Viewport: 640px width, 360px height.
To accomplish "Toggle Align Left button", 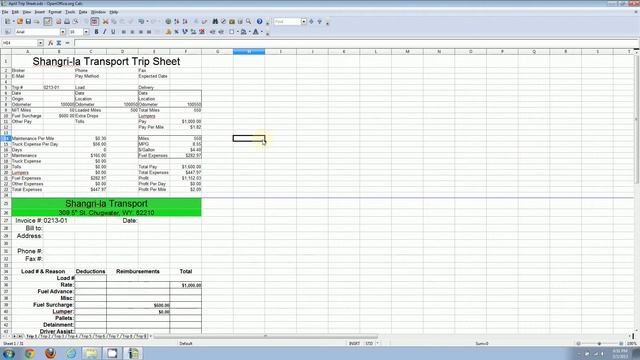I will (124, 32).
